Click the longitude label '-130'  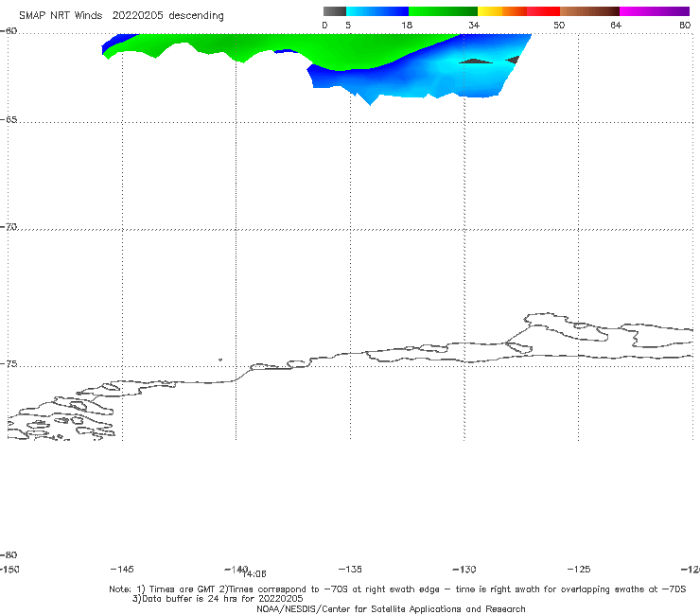(x=464, y=569)
